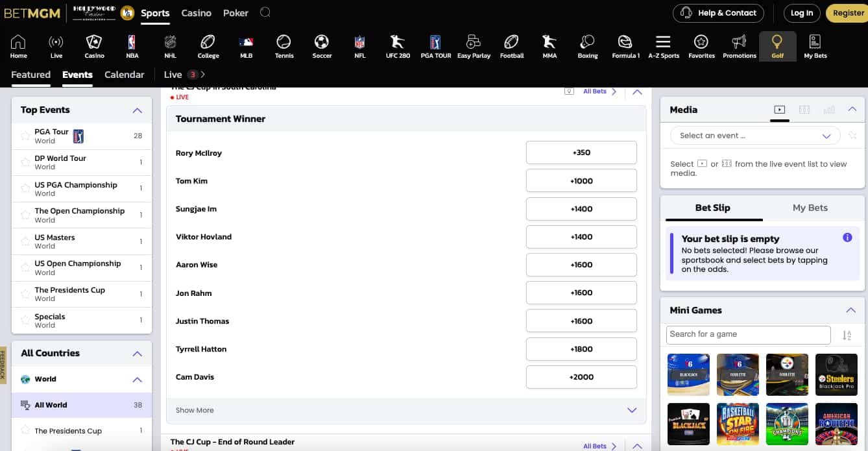Open All Bets link for The CJ Cup

pyautogui.click(x=599, y=91)
